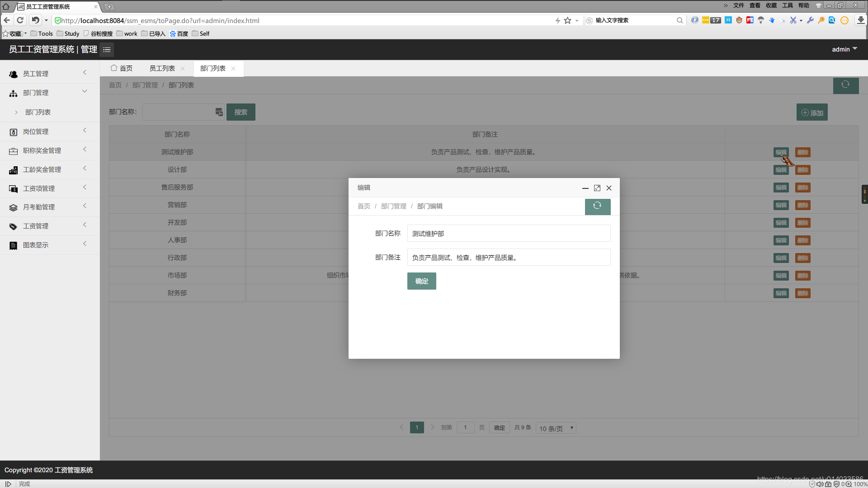Click the browser back arrow
Screen dimensions: 868x488
(7, 20)
